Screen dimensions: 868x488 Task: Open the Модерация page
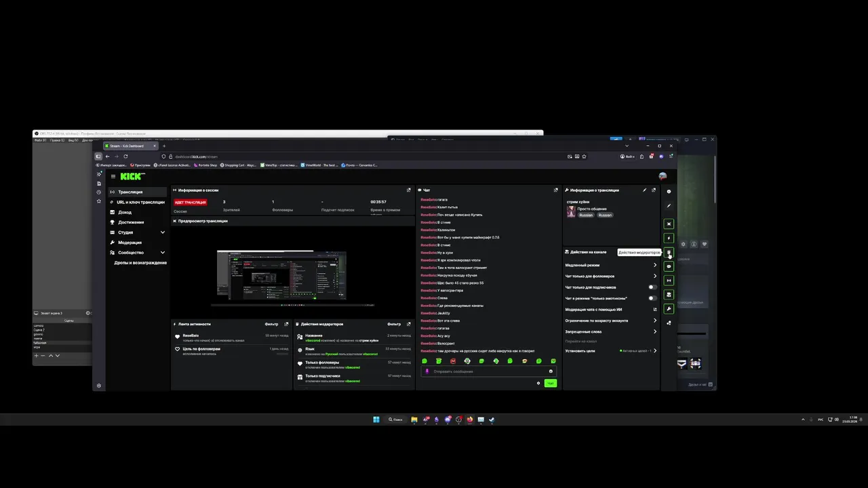[138, 243]
